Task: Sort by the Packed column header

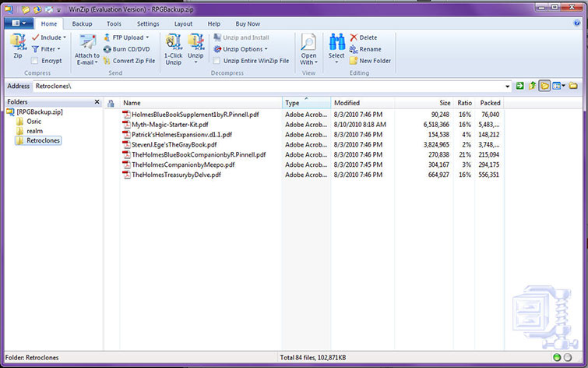Action: coord(489,103)
